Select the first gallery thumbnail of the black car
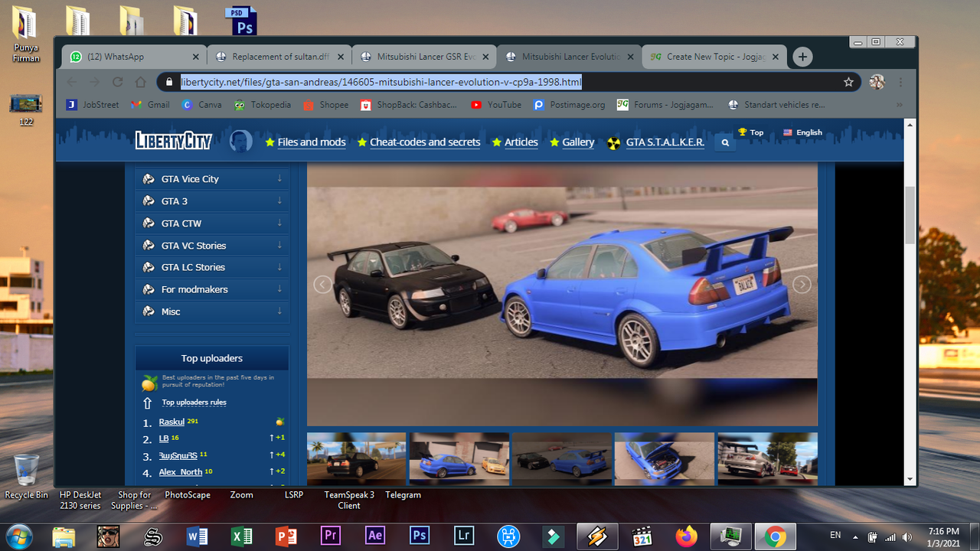 (356, 458)
